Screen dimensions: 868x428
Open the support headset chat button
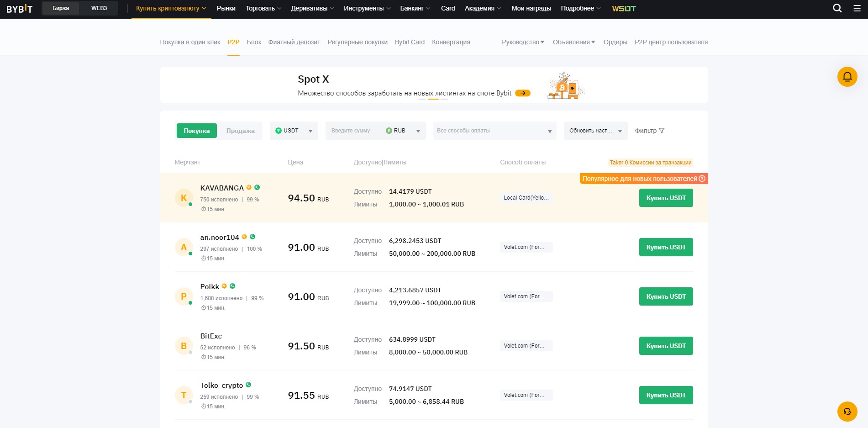click(x=847, y=412)
